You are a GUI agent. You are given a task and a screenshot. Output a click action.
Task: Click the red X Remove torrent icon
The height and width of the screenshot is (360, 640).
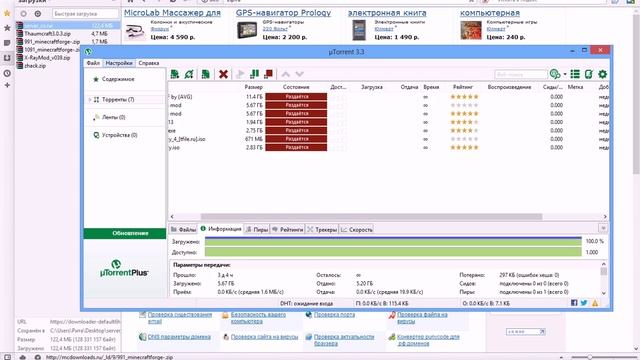coord(223,74)
